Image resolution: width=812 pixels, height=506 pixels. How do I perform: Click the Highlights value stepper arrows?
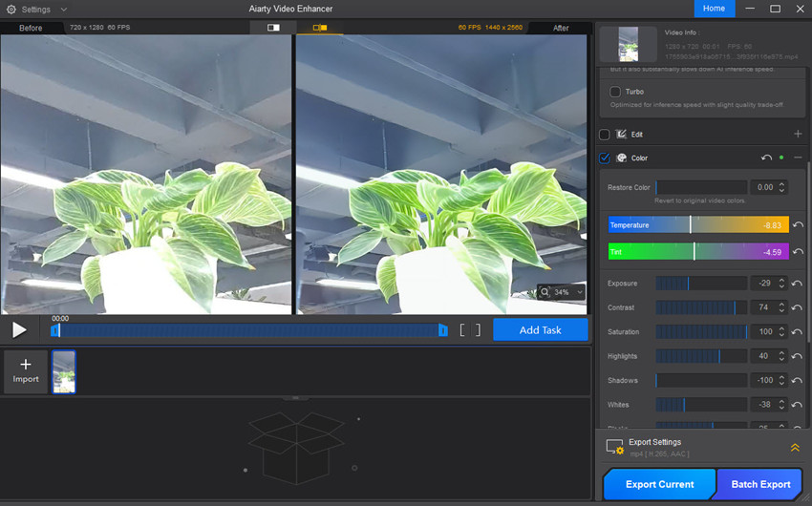tap(782, 356)
